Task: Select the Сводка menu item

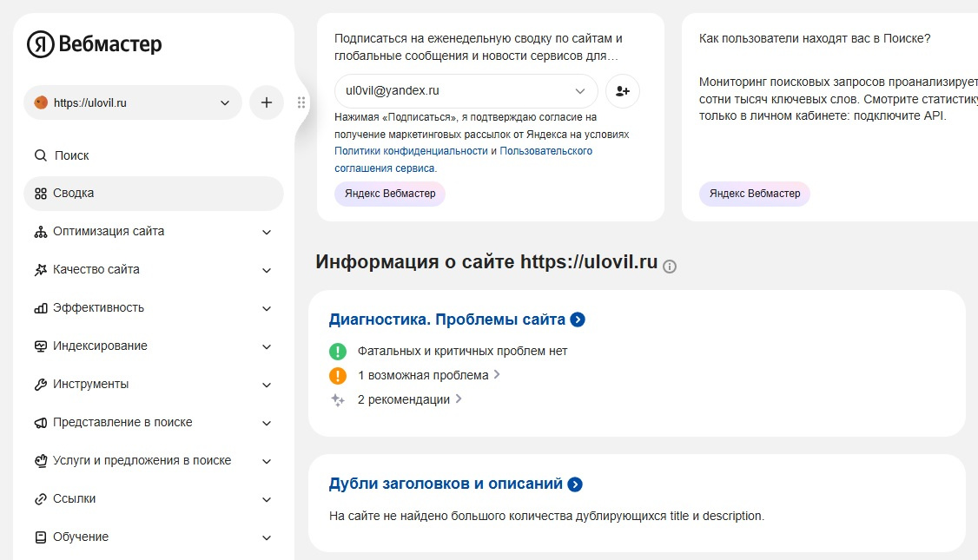Action: tap(154, 194)
